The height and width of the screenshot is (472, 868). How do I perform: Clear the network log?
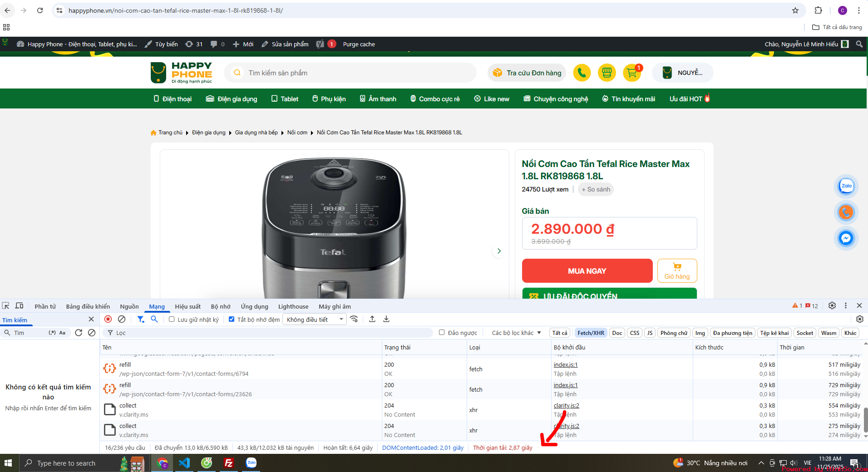pyautogui.click(x=122, y=319)
